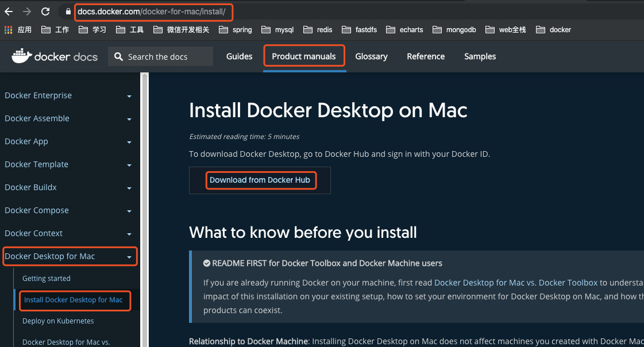Expand Docker App arrow
Screen dimensions: 644x347
[x=129, y=142]
